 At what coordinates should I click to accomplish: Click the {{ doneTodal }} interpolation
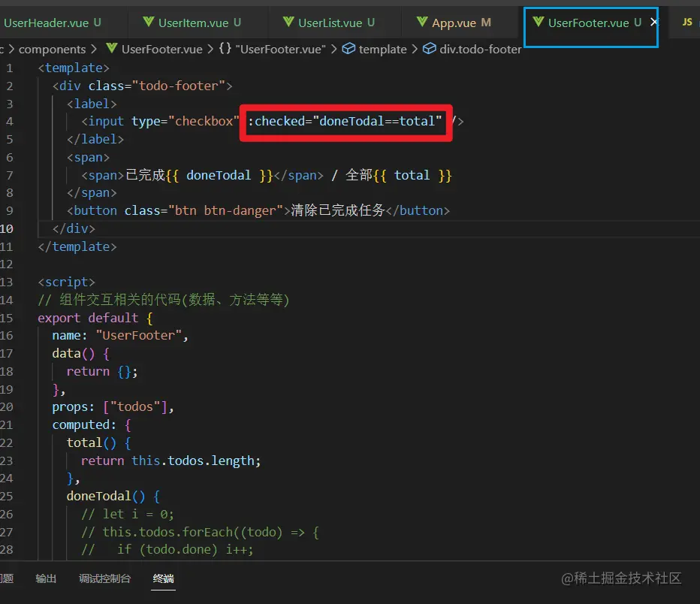click(x=219, y=175)
